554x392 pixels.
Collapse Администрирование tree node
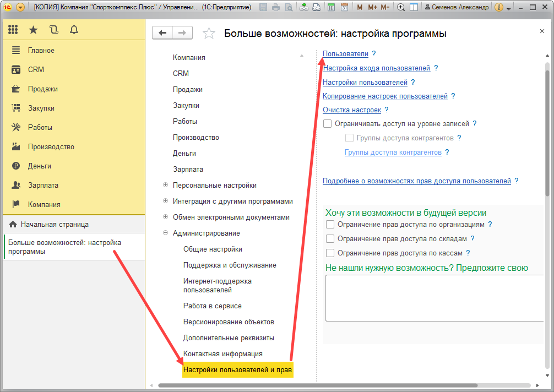[165, 233]
